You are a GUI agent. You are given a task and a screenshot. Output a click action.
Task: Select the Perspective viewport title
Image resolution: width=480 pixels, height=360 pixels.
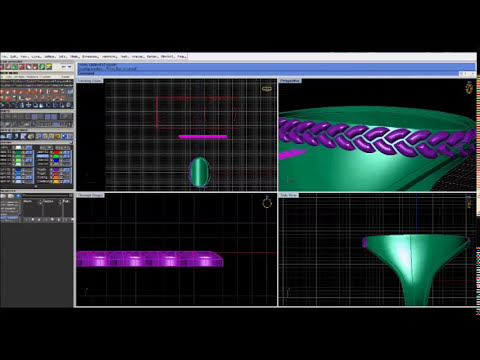pyautogui.click(x=290, y=81)
